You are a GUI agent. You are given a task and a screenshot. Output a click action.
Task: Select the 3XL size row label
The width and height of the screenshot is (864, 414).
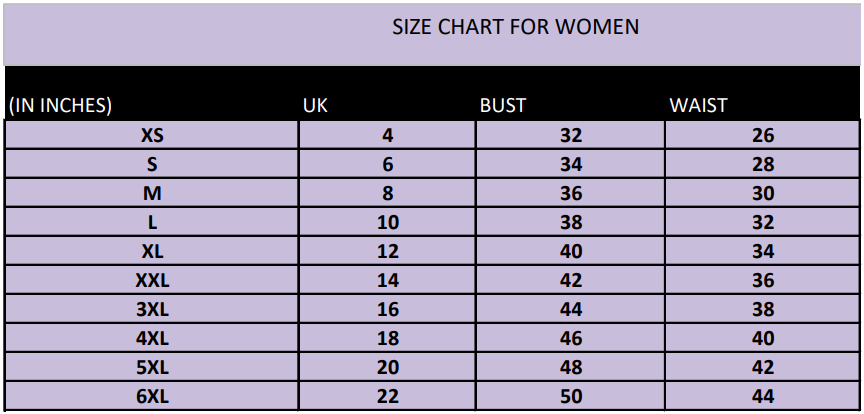tap(152, 310)
